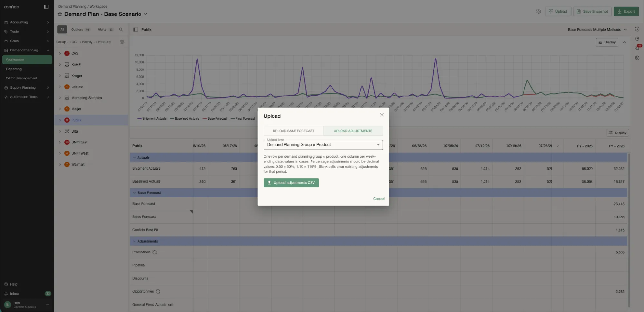Toggle Final Forecast series in chart legend
Image resolution: width=644 pixels, height=312 pixels.
pyautogui.click(x=243, y=119)
